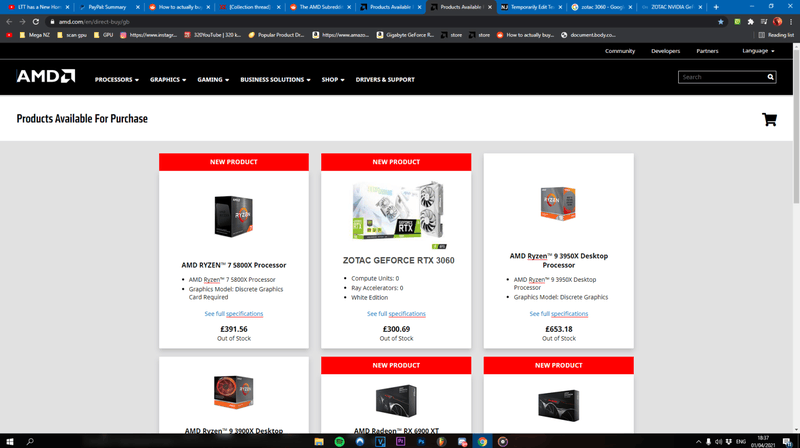This screenshot has width=800, height=448.
Task: Open notifications action center
Action: click(787, 442)
